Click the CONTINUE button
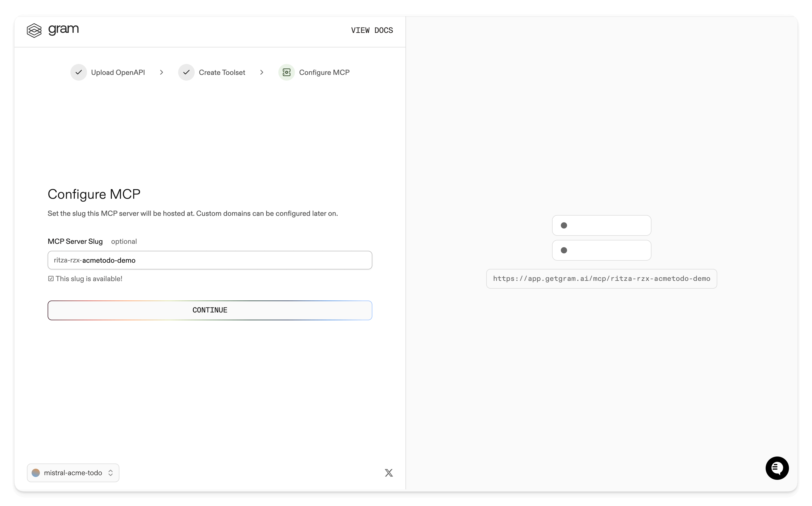The width and height of the screenshot is (812, 506). [x=210, y=310]
